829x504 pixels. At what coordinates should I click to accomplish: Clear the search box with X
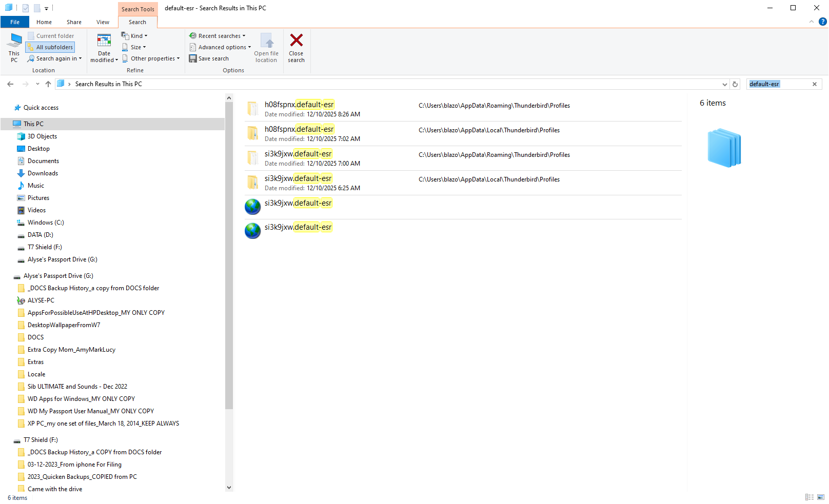pyautogui.click(x=814, y=84)
